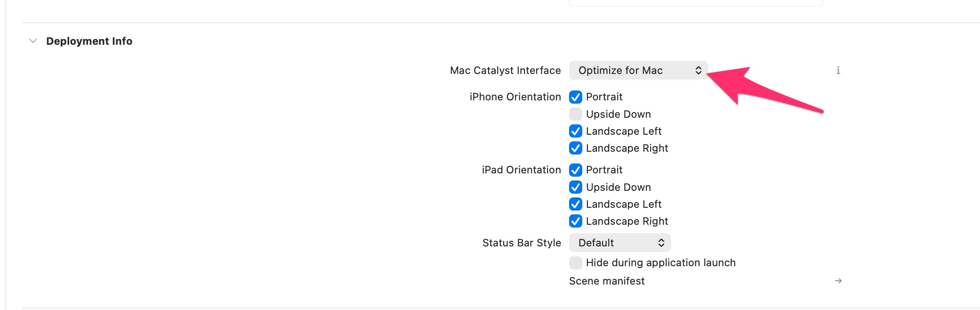This screenshot has height=310, width=980.
Task: Collapse the Deployment Info section
Action: click(x=33, y=41)
